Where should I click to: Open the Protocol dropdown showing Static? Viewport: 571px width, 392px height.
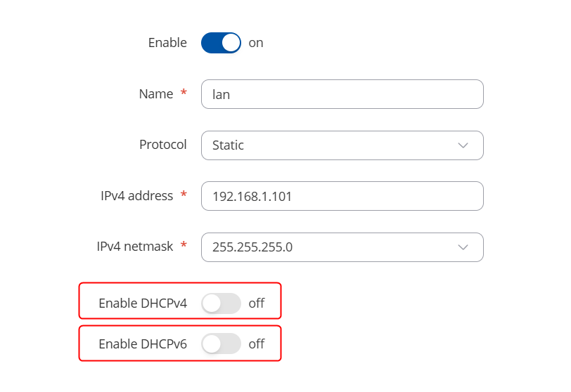tap(342, 145)
